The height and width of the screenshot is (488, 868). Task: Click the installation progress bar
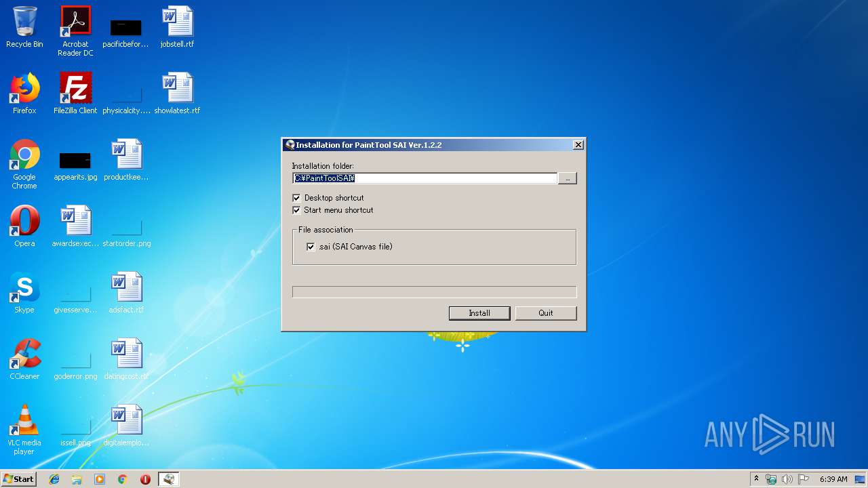(434, 292)
